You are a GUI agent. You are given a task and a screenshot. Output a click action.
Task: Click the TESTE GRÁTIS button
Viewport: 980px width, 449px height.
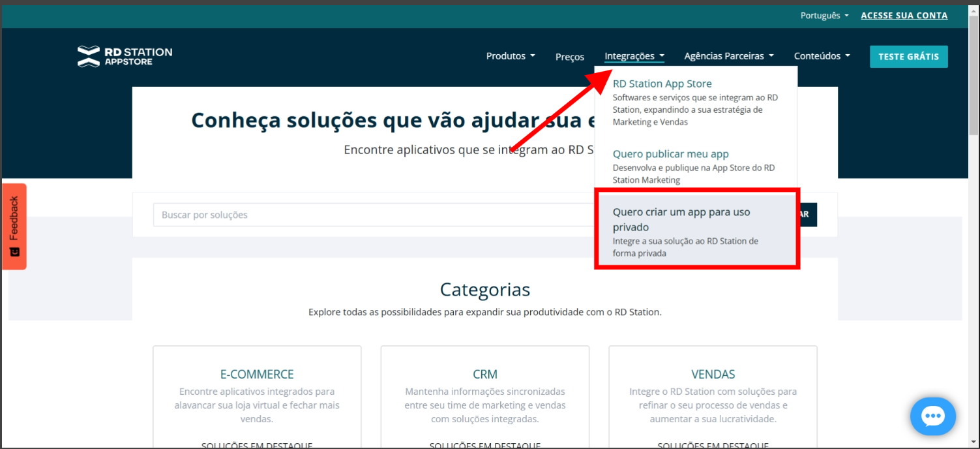908,57
